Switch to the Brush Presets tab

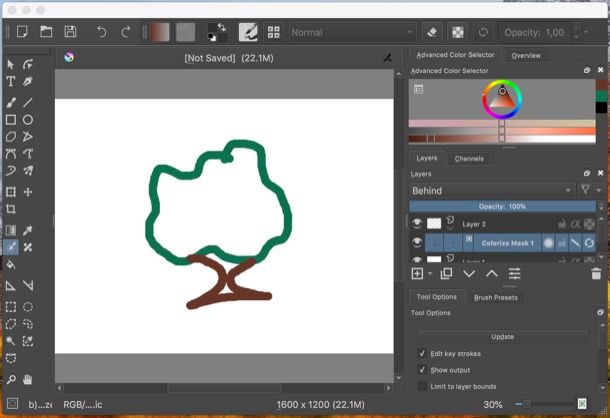pyautogui.click(x=496, y=298)
